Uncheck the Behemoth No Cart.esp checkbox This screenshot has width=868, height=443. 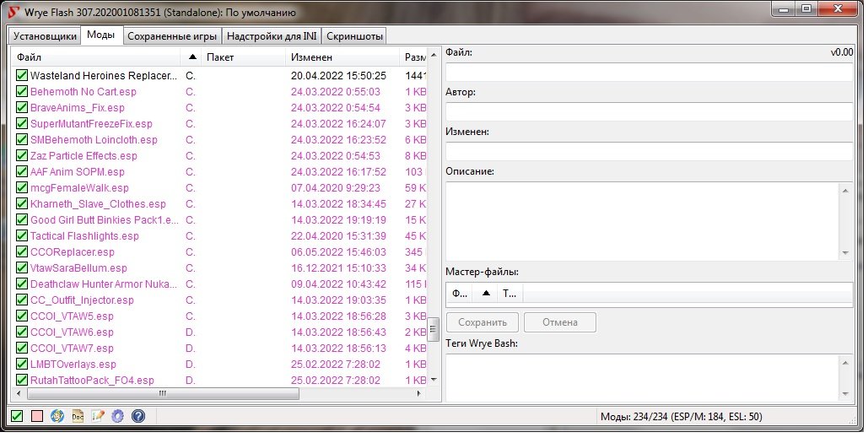[x=22, y=92]
